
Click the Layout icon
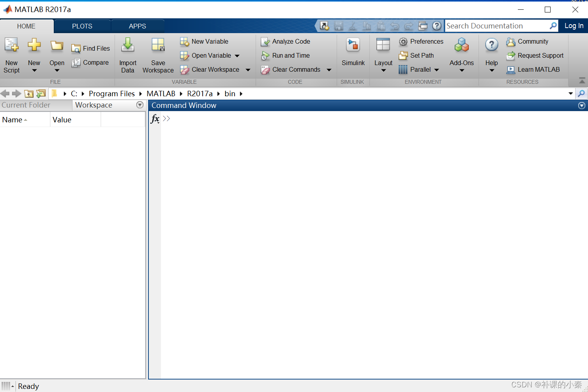pos(383,45)
